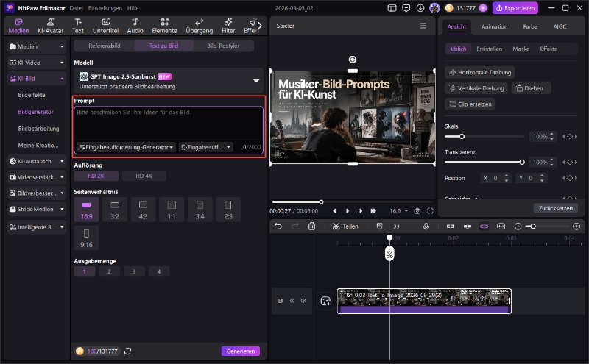
Task: Open the Modell dropdown
Action: click(169, 81)
